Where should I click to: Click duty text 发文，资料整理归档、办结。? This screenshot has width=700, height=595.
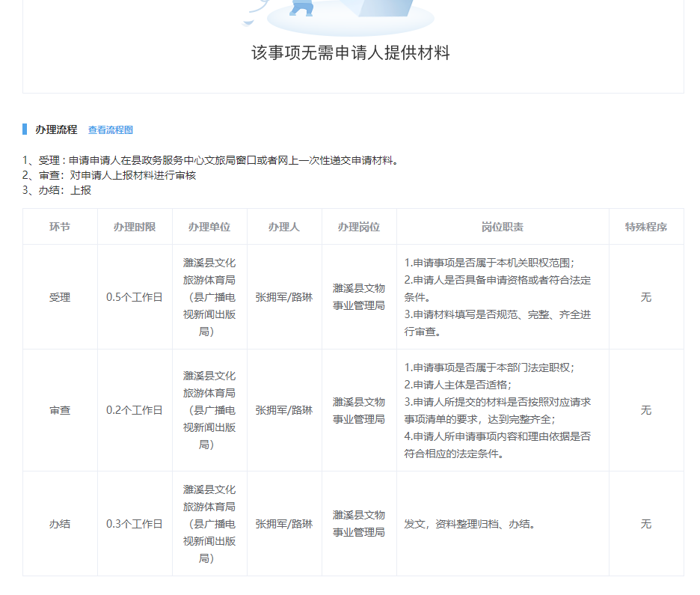pyautogui.click(x=470, y=524)
